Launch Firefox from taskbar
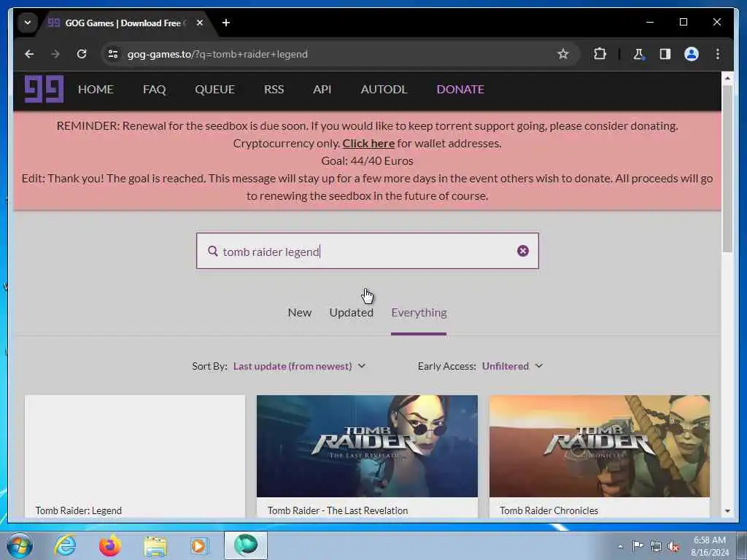The image size is (747, 560). click(110, 545)
